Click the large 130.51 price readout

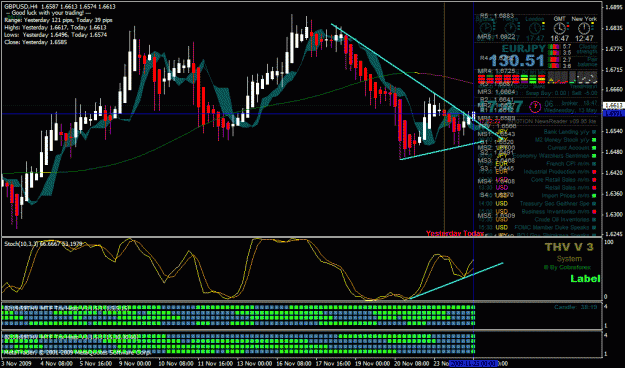pyautogui.click(x=517, y=61)
